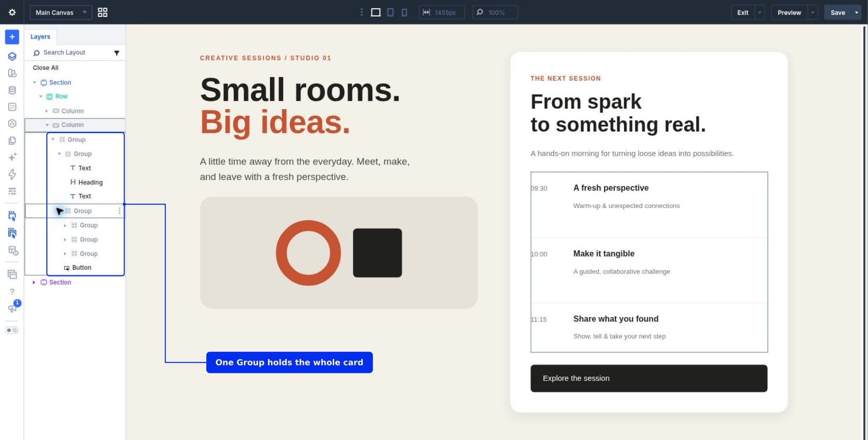Click the layout filter funnel icon
Screen dimensions: 868x440
coord(117,53)
